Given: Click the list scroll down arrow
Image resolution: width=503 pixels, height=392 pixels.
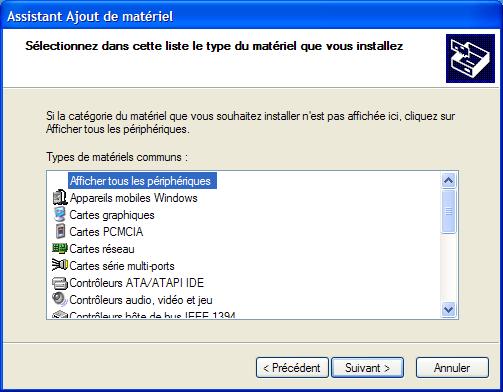Looking at the screenshot, I should (x=449, y=310).
